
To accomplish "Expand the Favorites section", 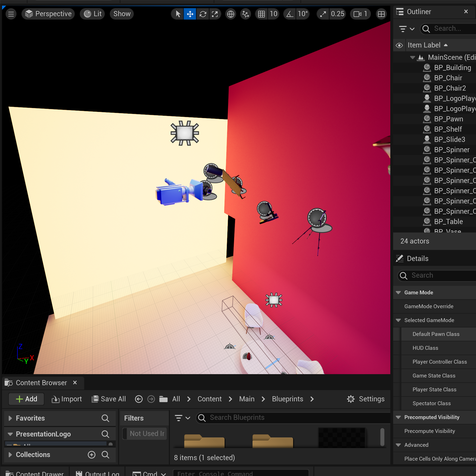I will coord(10,418).
